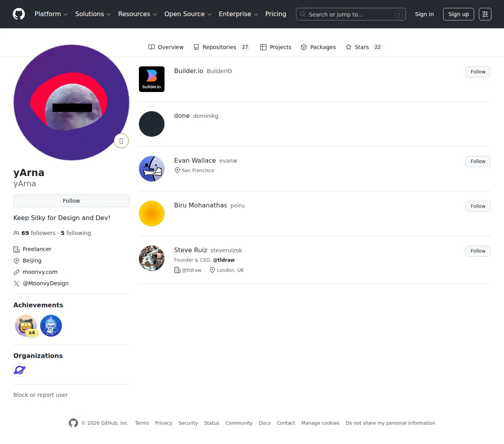The width and height of the screenshot is (504, 444).
Task: Click Do not share my personal information
Action: coord(391,423)
